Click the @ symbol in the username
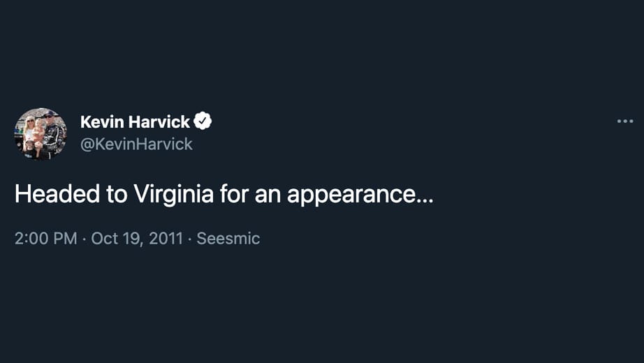Viewport: 644px width, 363px height. (87, 145)
